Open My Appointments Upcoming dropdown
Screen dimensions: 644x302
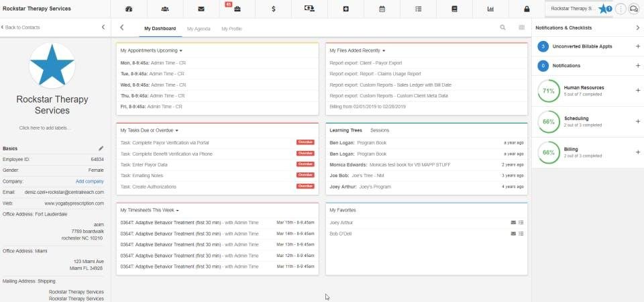(152, 50)
